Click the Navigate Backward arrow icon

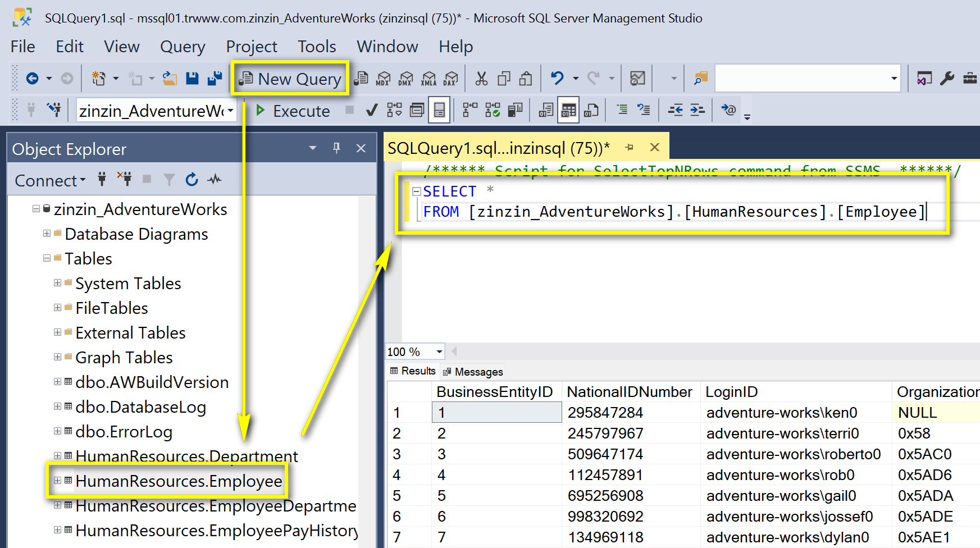(33, 79)
